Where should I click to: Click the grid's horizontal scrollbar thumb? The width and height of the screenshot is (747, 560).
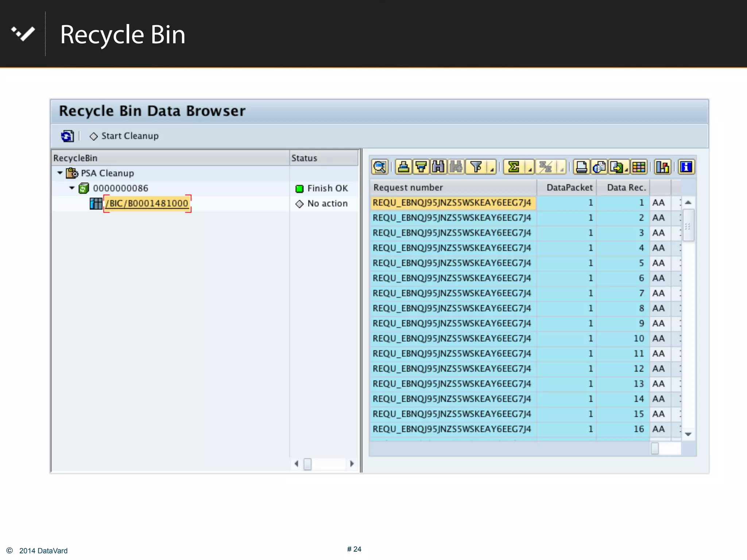point(655,448)
